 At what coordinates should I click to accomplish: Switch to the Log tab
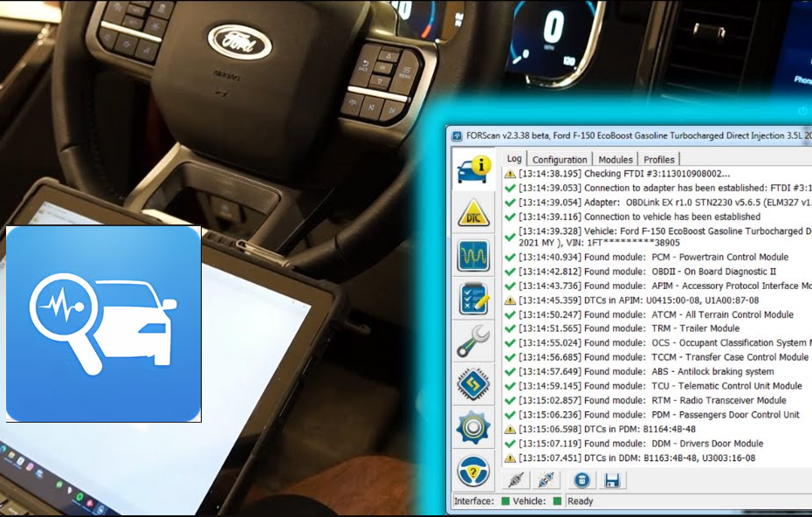click(x=514, y=159)
